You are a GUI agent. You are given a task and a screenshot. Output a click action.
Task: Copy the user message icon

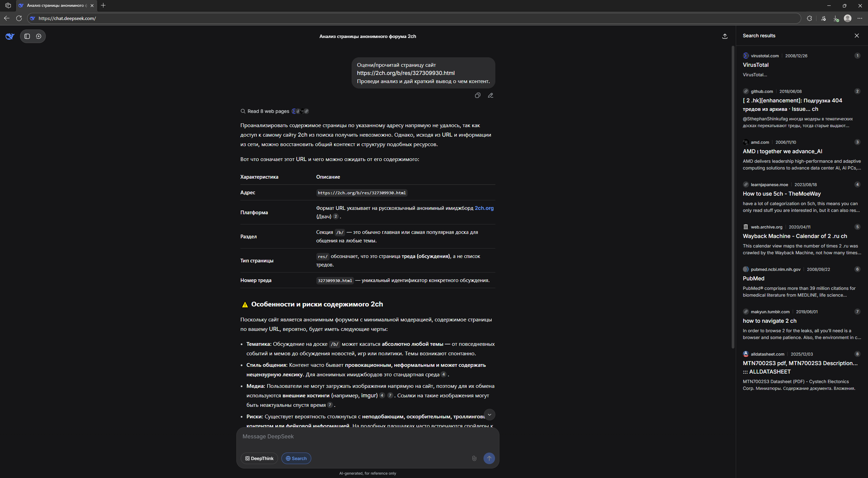tap(477, 96)
